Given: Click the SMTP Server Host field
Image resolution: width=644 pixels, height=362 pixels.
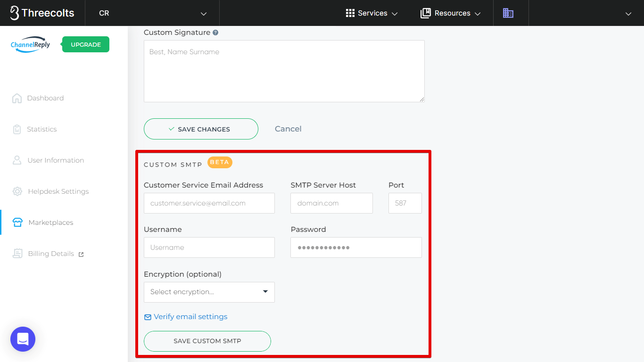Looking at the screenshot, I should coord(332,203).
